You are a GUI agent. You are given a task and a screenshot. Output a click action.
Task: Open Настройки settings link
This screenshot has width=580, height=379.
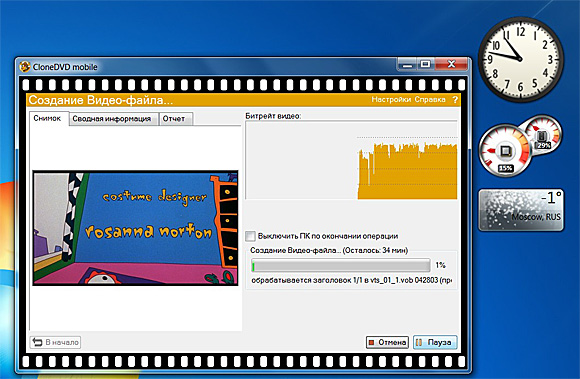(x=391, y=99)
